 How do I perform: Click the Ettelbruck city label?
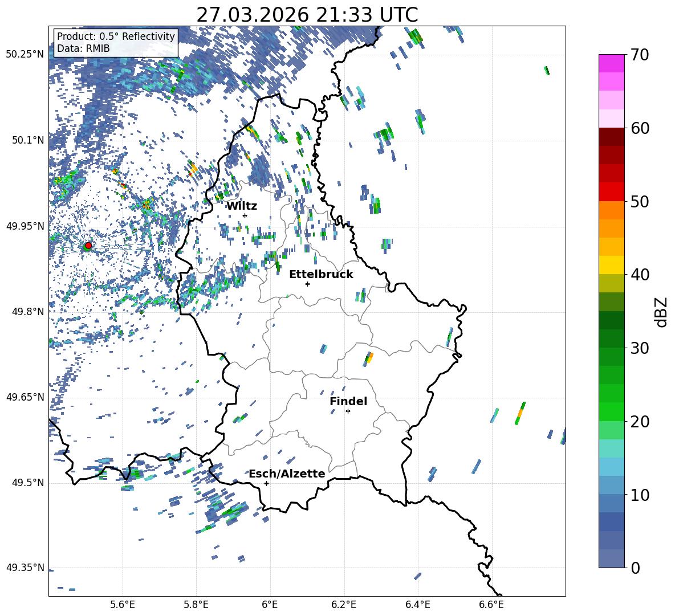[321, 275]
